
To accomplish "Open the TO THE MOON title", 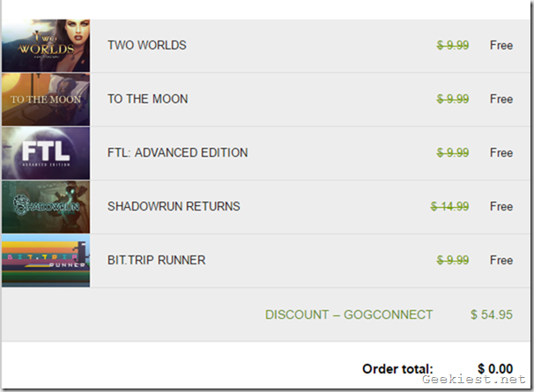I will pos(147,99).
